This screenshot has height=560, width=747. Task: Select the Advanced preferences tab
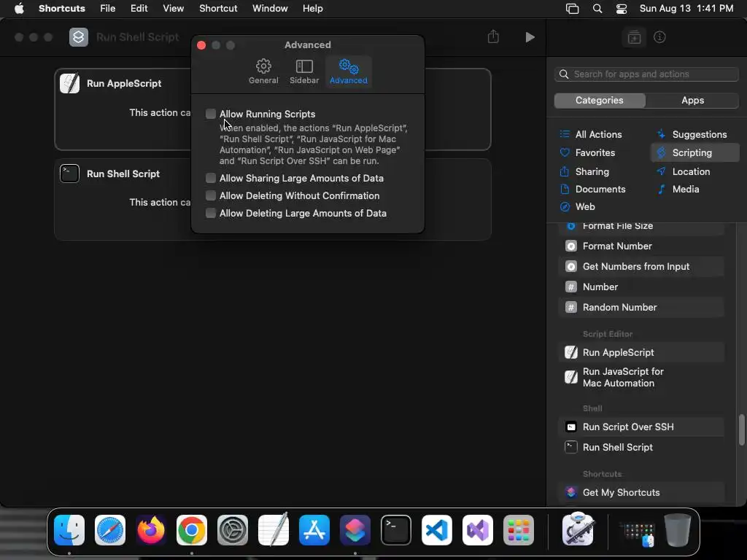click(348, 72)
